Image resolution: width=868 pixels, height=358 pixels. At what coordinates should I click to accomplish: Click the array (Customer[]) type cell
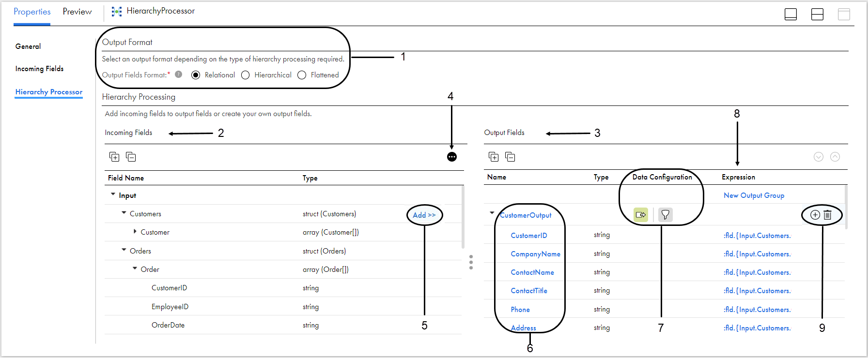(331, 232)
